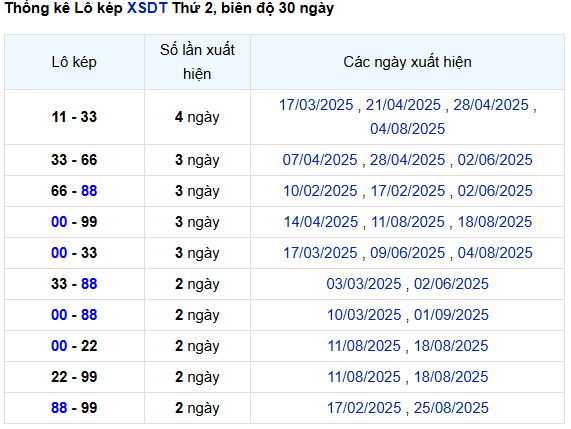This screenshot has height=429, width=571.
Task: Open date 01/09/2025 in row 00 - 88
Action: click(x=451, y=315)
